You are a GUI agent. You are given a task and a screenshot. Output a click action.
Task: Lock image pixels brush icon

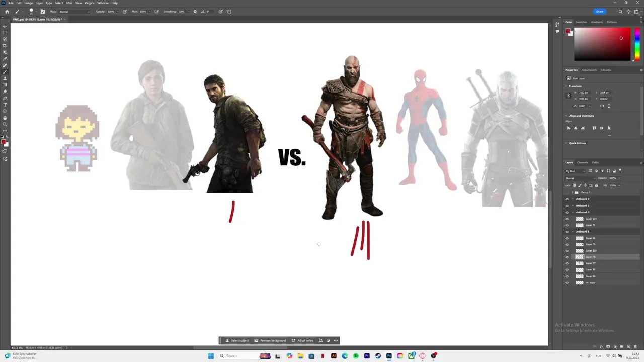pyautogui.click(x=580, y=185)
